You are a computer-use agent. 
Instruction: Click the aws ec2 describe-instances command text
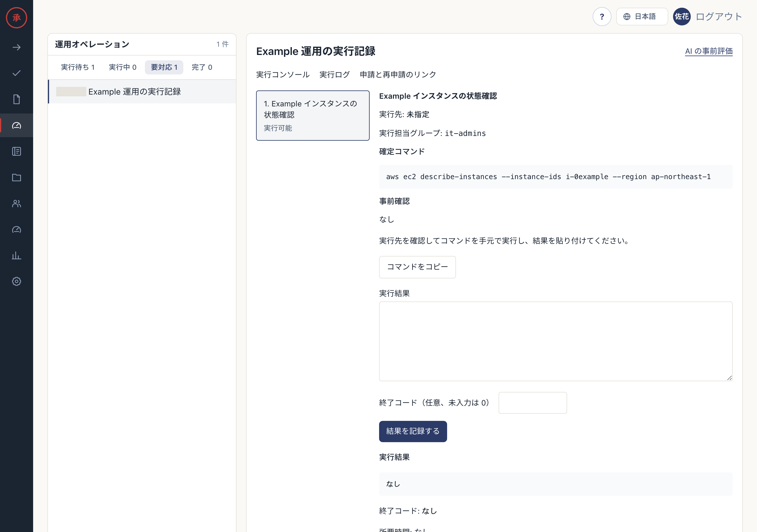click(x=548, y=177)
